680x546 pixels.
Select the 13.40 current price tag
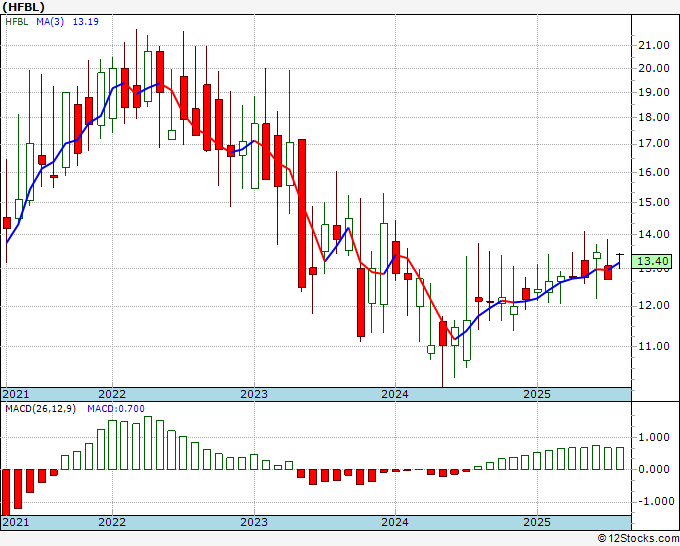[654, 261]
